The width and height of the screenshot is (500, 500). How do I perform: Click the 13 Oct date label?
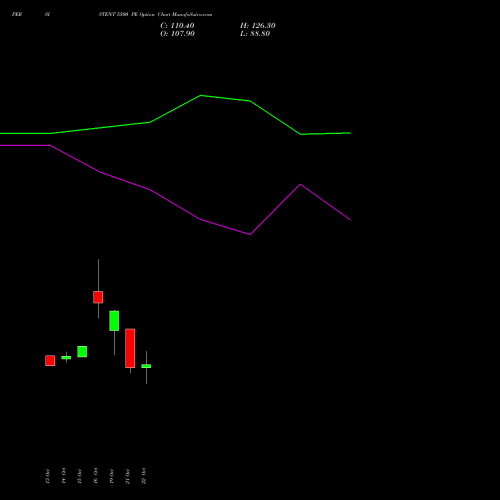[47, 476]
